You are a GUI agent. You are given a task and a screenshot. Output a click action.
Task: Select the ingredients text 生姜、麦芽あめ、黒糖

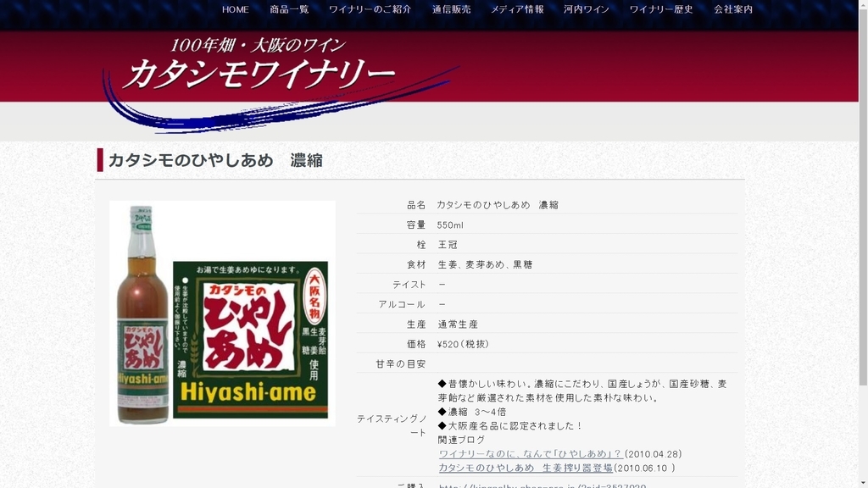pyautogui.click(x=485, y=264)
